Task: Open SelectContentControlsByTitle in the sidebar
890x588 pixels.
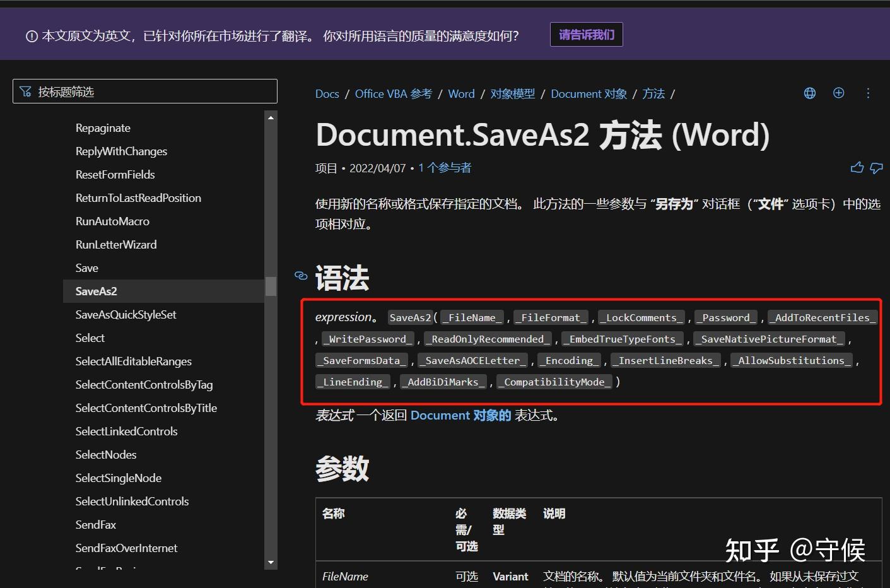Action: pyautogui.click(x=146, y=408)
